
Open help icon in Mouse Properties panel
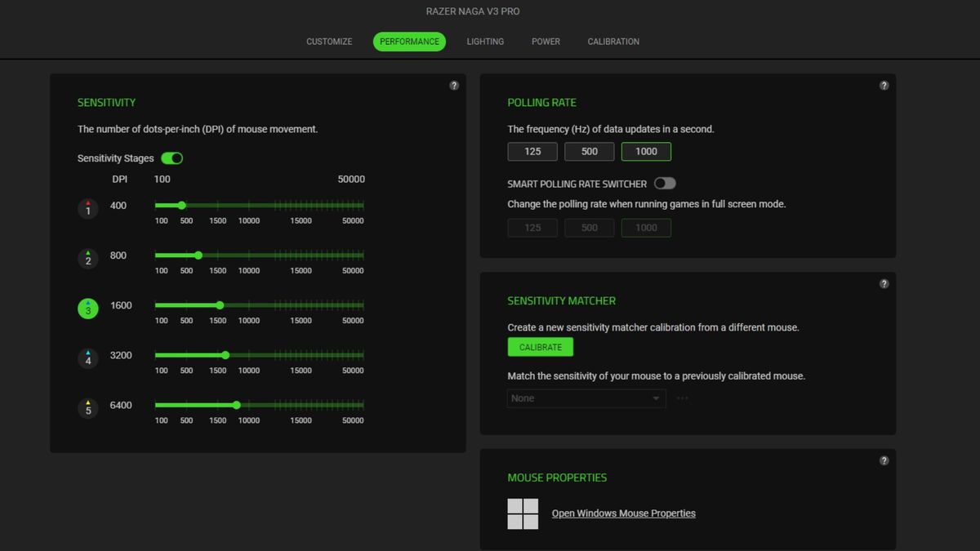click(x=884, y=460)
